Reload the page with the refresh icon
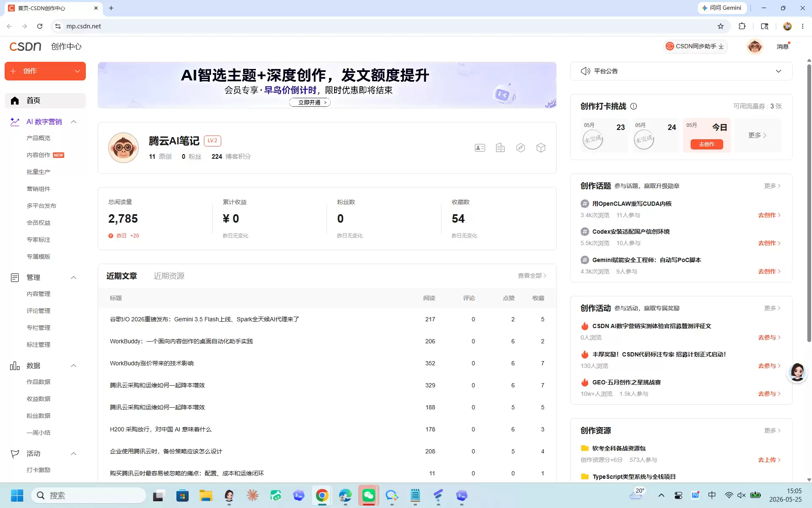 [40, 26]
